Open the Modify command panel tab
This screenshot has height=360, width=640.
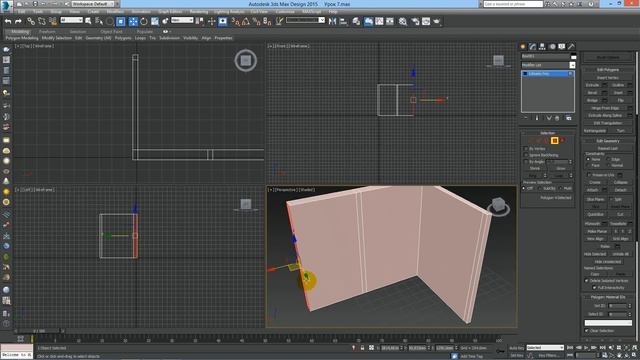click(x=532, y=47)
